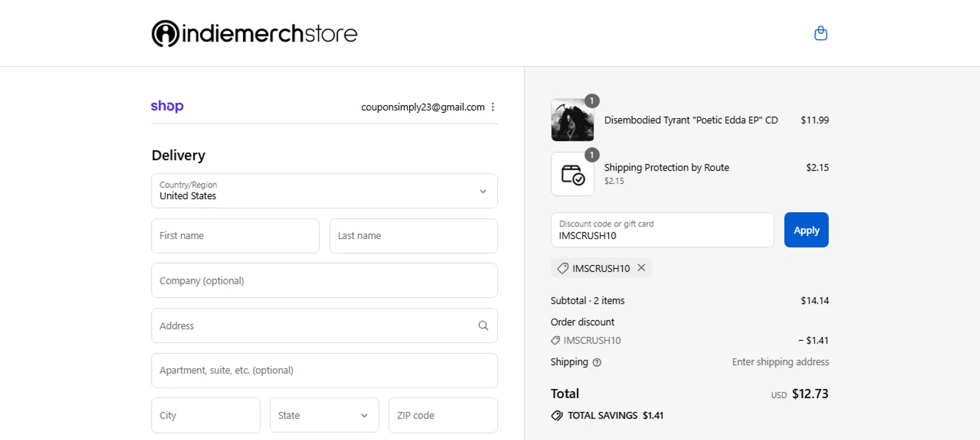
Task: Expand the Country/Region dropdown
Action: point(324,191)
